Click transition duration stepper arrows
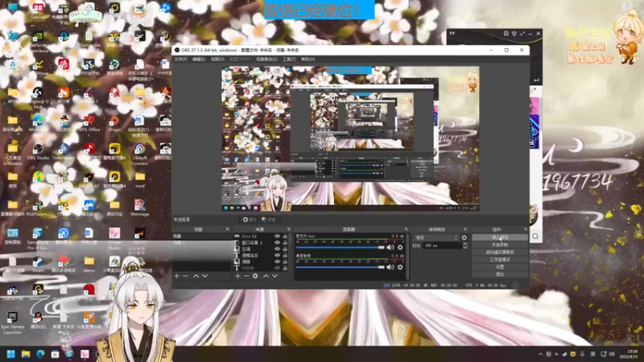Screen dimensions: 644x362 [x=465, y=245]
